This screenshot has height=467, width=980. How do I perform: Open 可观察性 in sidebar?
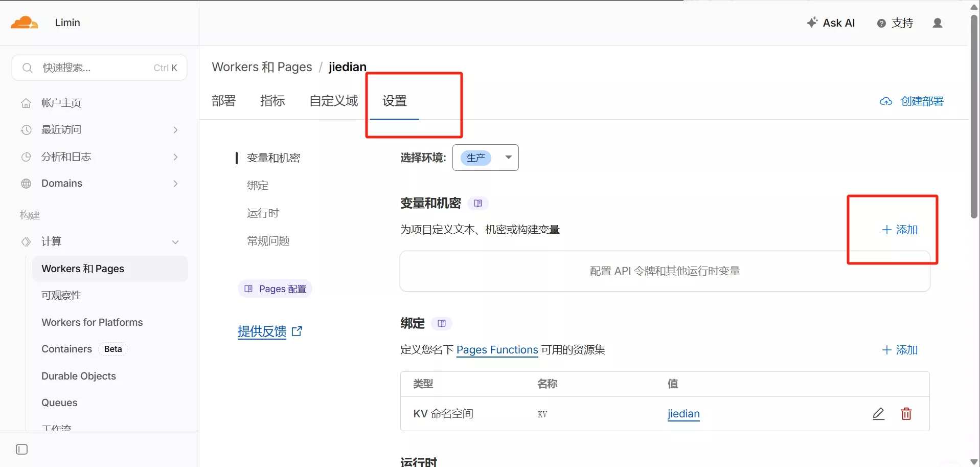click(61, 296)
